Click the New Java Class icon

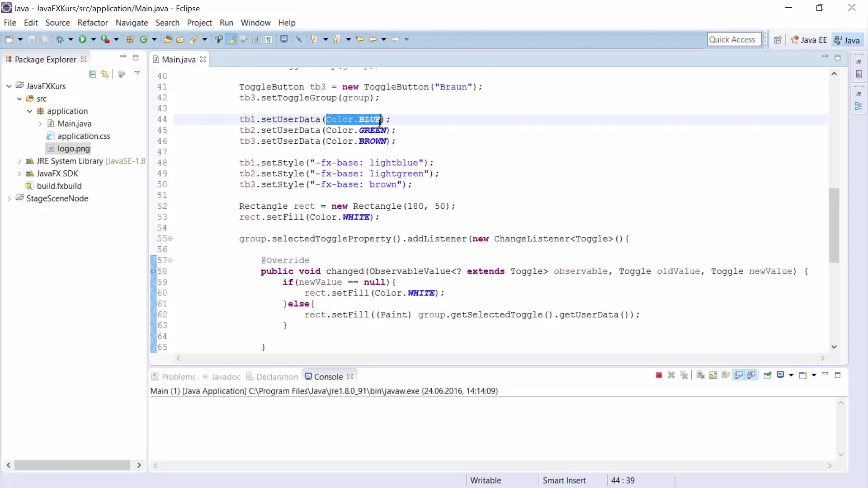(x=144, y=39)
